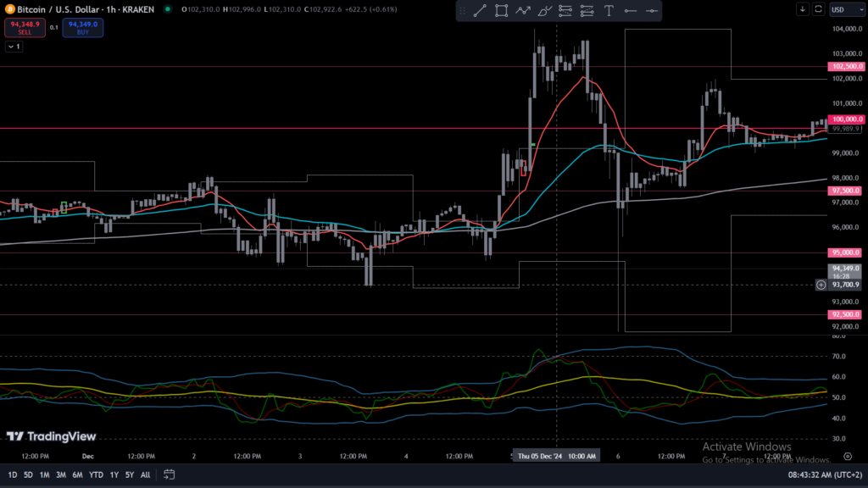This screenshot has height=488, width=868.
Task: Open the USD currency dropdown
Action: [x=842, y=9]
